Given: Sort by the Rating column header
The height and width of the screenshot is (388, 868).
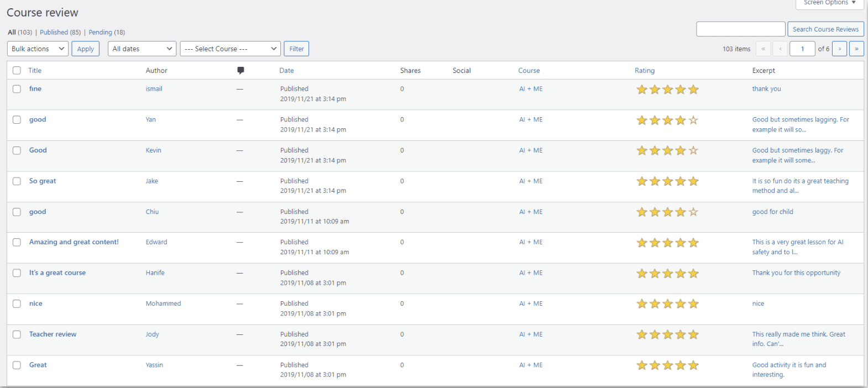Looking at the screenshot, I should (x=644, y=70).
